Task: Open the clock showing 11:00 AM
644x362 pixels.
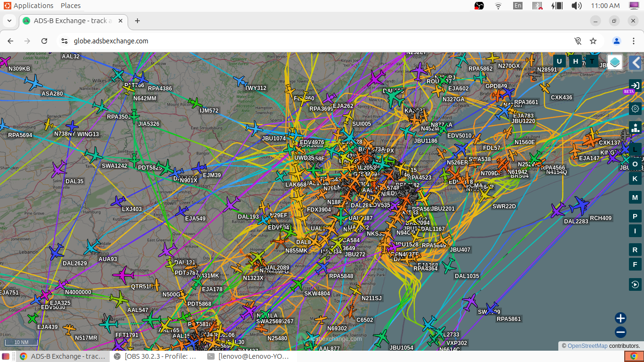Action: click(605, 6)
